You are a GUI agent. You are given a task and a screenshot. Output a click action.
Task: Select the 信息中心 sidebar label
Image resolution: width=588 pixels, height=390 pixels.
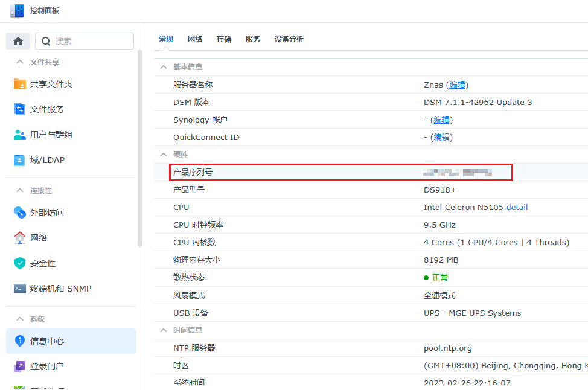47,341
